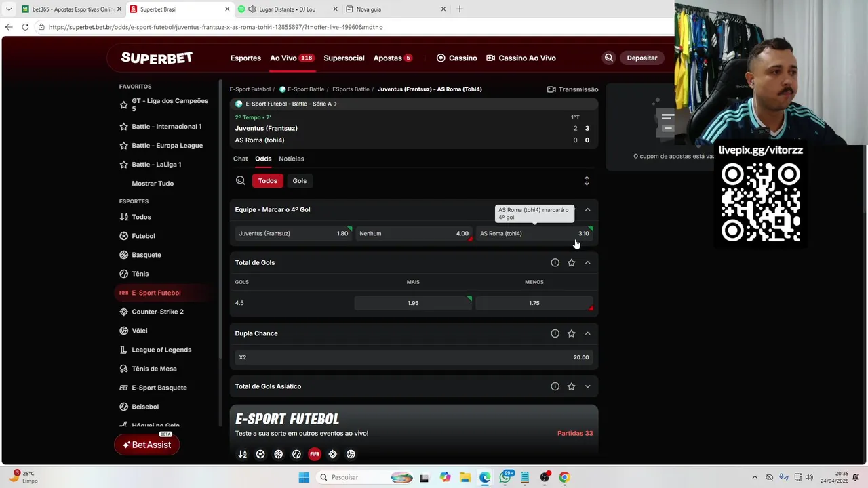Click the Counter-Strike crosshair icon in bottom row
868x488 pixels.
332,454
